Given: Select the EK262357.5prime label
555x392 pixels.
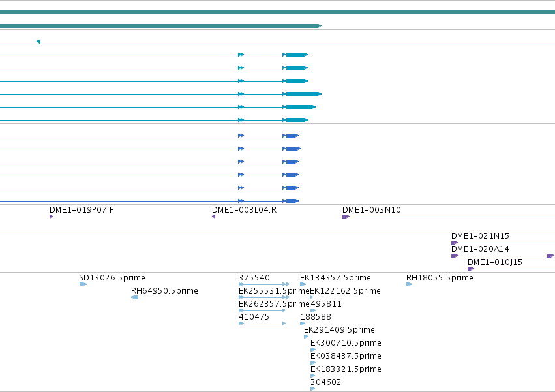Looking at the screenshot, I should pos(275,304).
